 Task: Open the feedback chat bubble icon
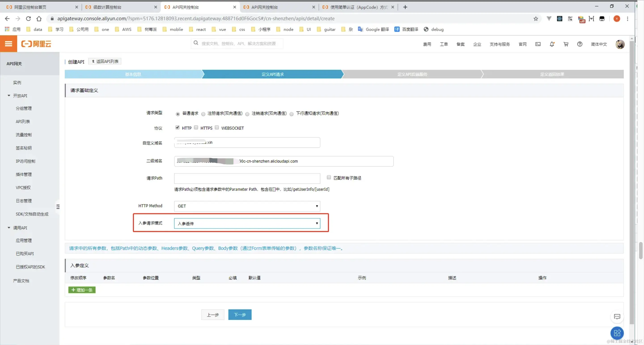click(617, 317)
